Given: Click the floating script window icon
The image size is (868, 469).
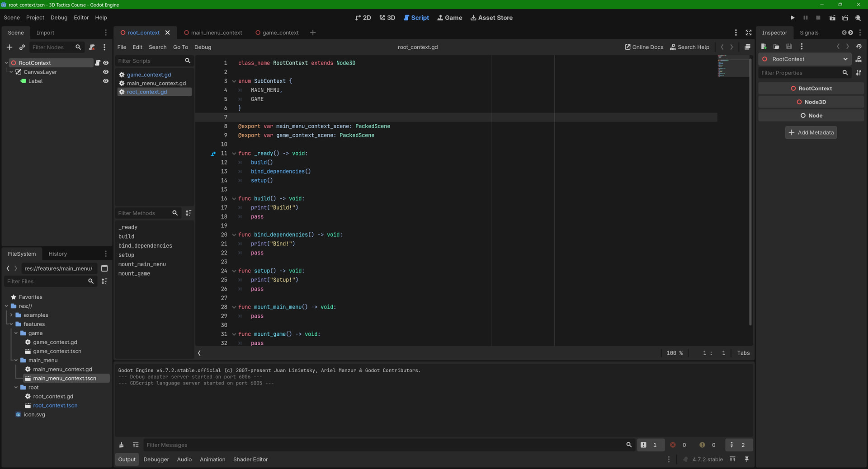Looking at the screenshot, I should click(747, 47).
